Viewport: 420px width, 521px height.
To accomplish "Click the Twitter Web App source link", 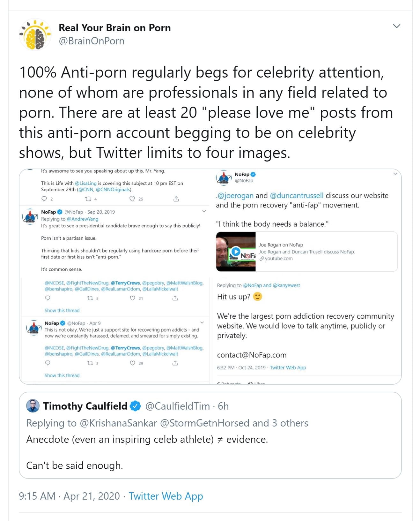I will 166,496.
